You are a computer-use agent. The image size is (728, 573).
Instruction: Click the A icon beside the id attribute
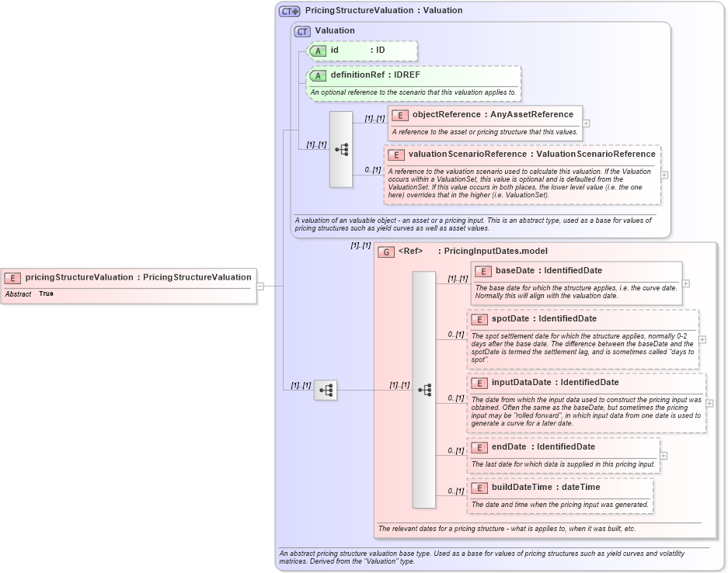317,50
